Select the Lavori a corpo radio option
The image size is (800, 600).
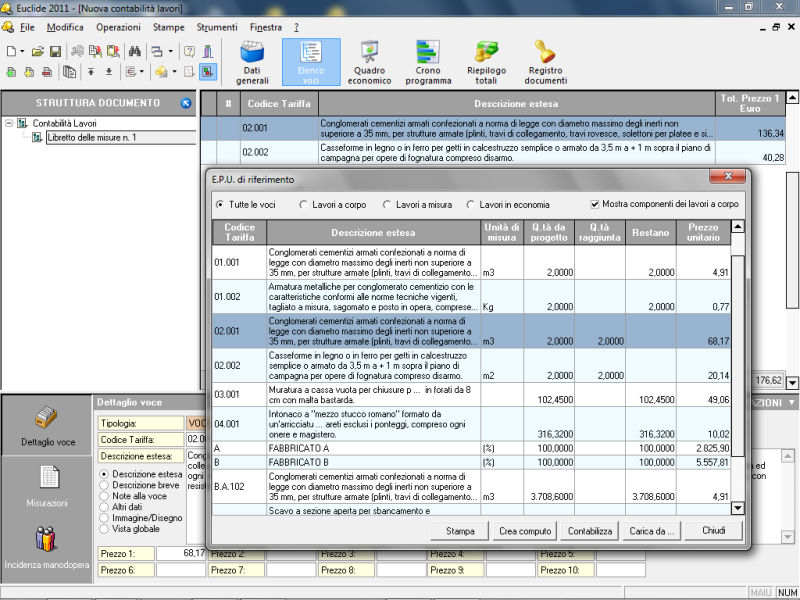(x=304, y=204)
